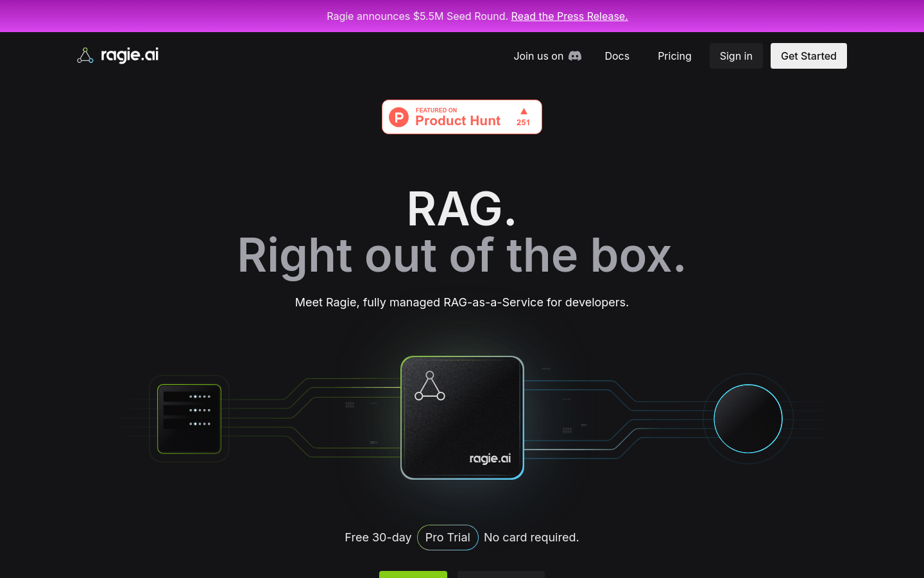Viewport: 924px width, 578px height.
Task: Open the Featured on Product Hunt badge
Action: pos(462,117)
